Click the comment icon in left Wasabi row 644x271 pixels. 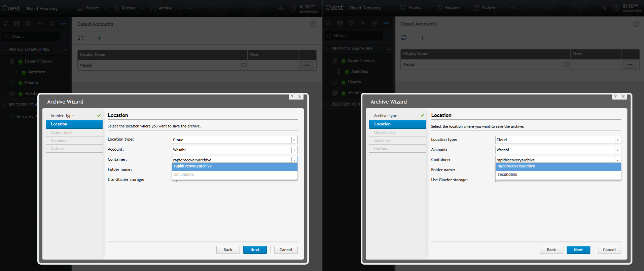coord(243,65)
